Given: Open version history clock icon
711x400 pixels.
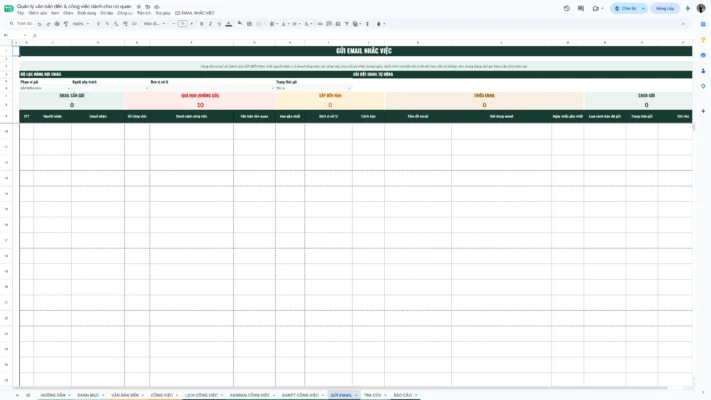Looking at the screenshot, I should [567, 8].
